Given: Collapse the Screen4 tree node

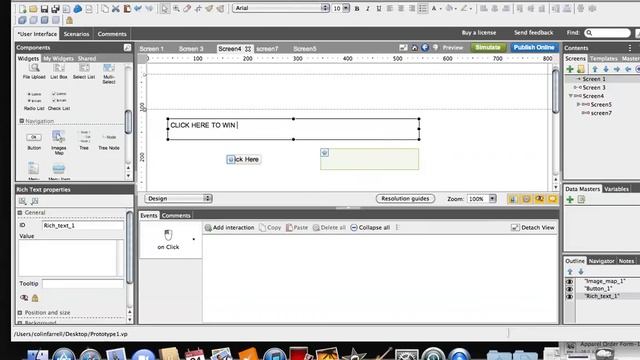Looking at the screenshot, I should [571, 96].
